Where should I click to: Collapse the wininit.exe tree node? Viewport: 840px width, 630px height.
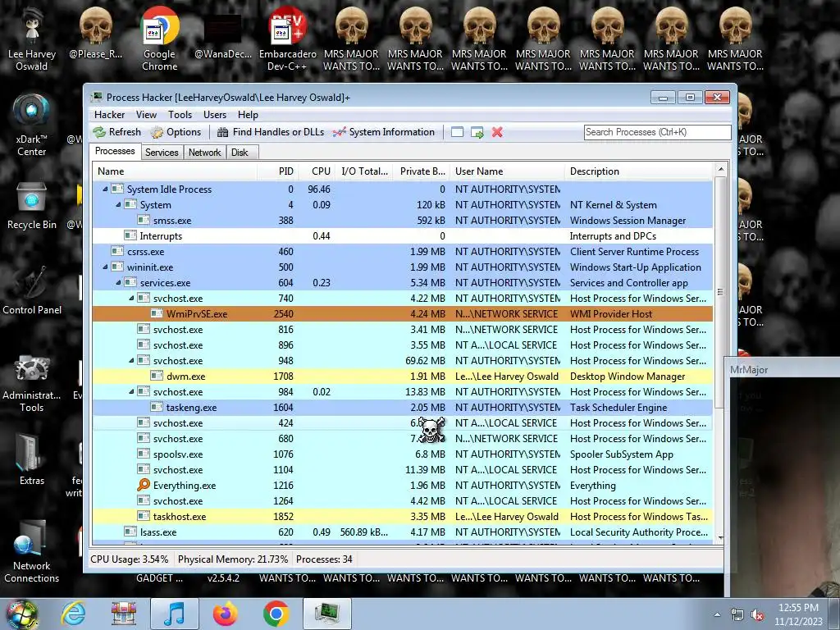click(x=105, y=267)
